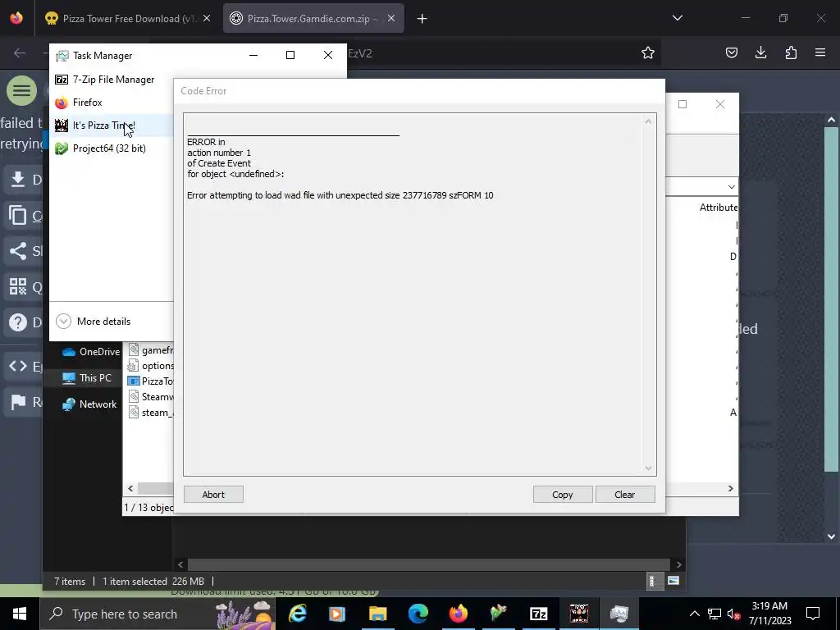Open Pizza Tower game taskbar icon
The width and height of the screenshot is (840, 630).
coord(578,614)
